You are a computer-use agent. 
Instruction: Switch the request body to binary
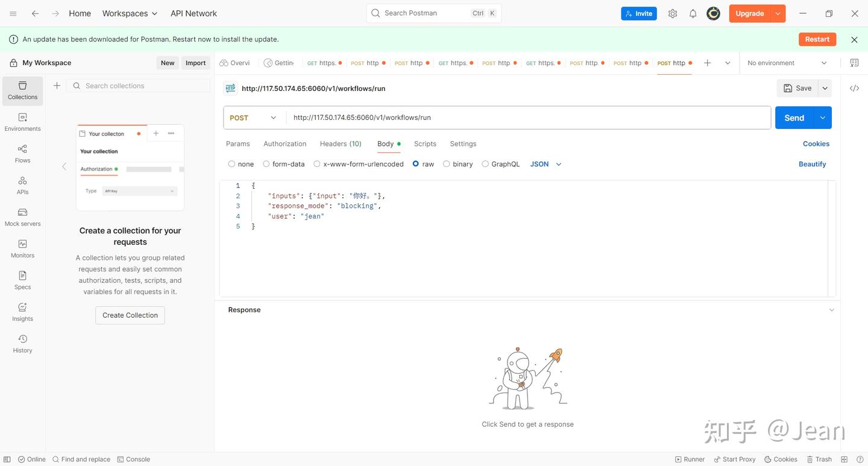(x=446, y=163)
